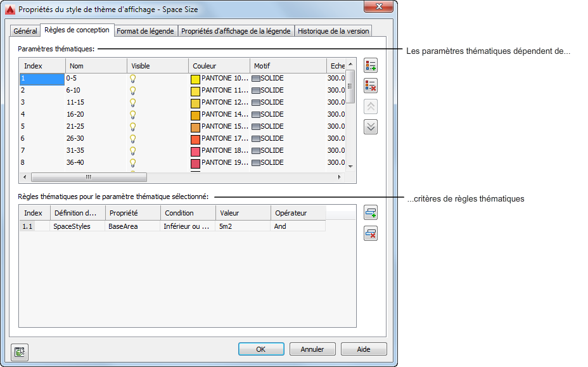Image resolution: width=588 pixels, height=367 pixels.
Task: Click the hatch pattern icon for row 31-35
Action: [x=256, y=151]
